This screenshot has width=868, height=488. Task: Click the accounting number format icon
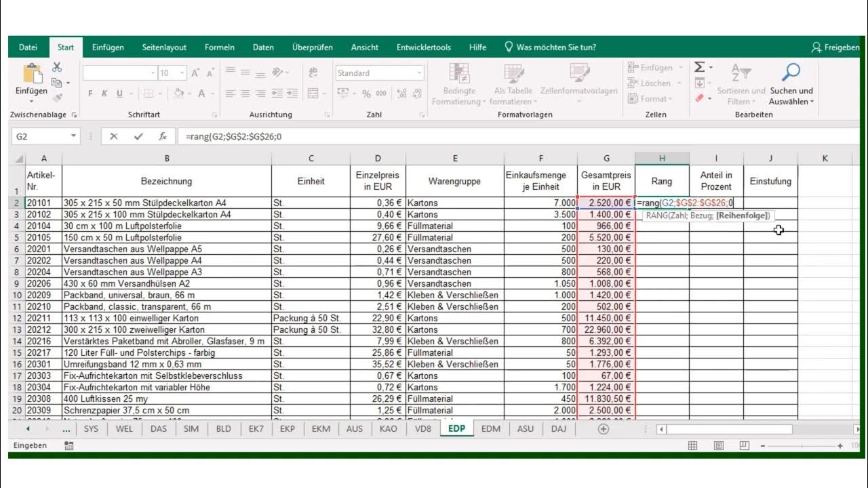343,94
